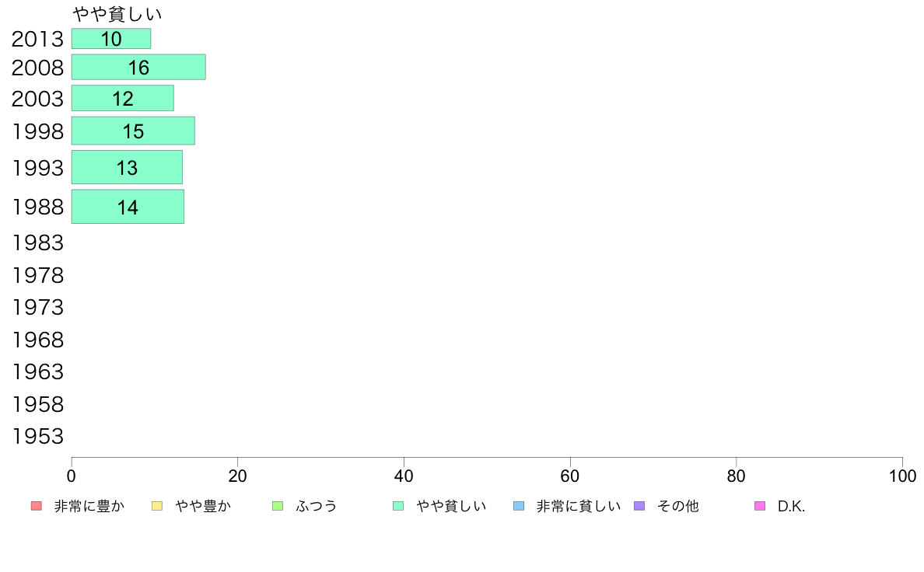Viewport: 924px width, 572px height.
Task: Click the 1983 year label
Action: point(37,242)
